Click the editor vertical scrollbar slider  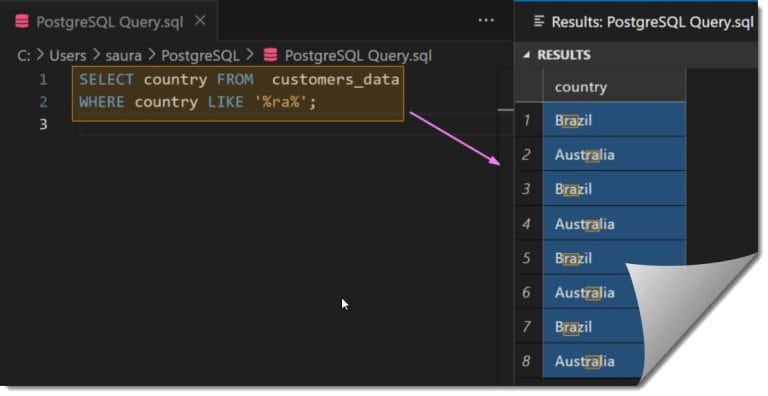click(505, 110)
